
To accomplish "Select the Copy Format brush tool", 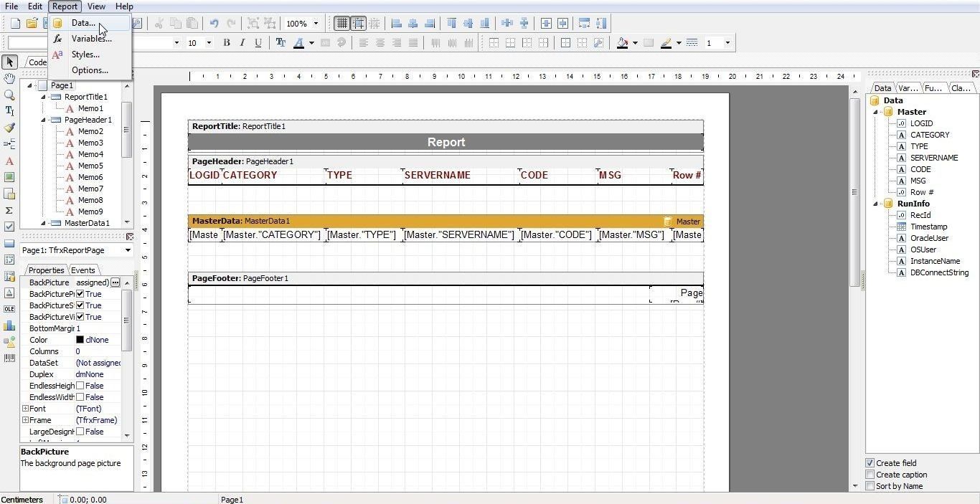I will click(x=9, y=128).
